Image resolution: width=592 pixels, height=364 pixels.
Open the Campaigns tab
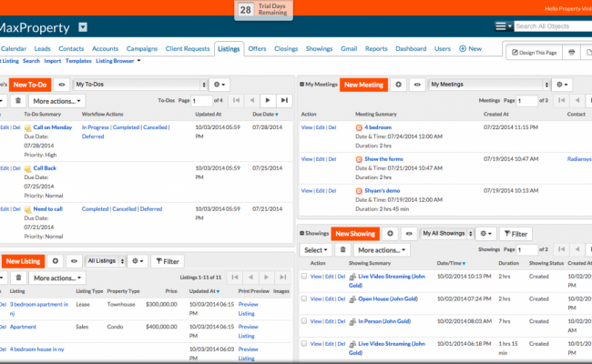click(141, 48)
